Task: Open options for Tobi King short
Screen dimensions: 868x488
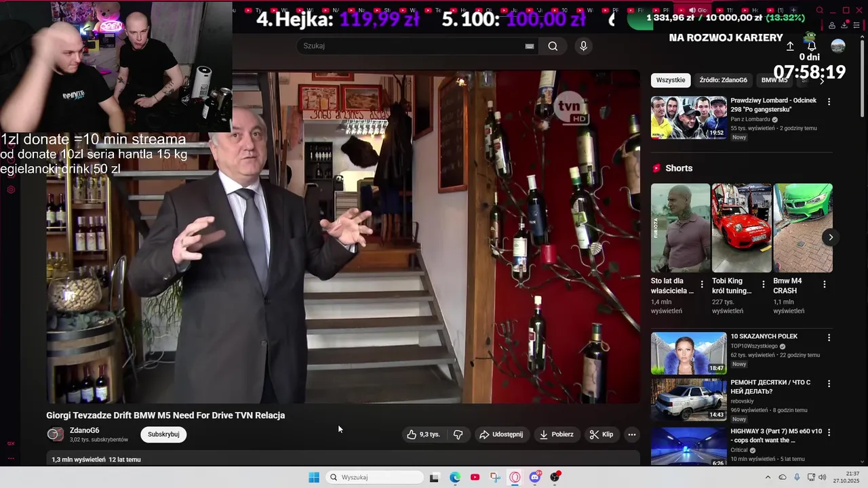Action: [x=764, y=285]
